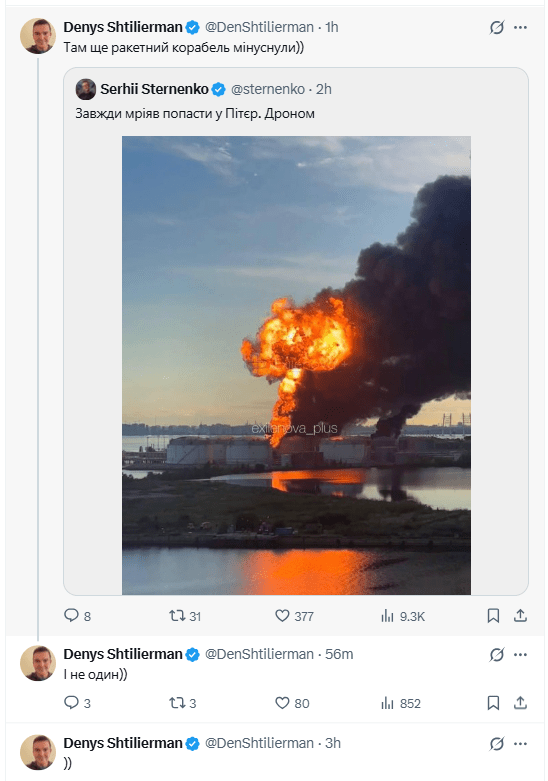Like the "І не один))" reply
This screenshot has width=548, height=781.
[x=292, y=703]
